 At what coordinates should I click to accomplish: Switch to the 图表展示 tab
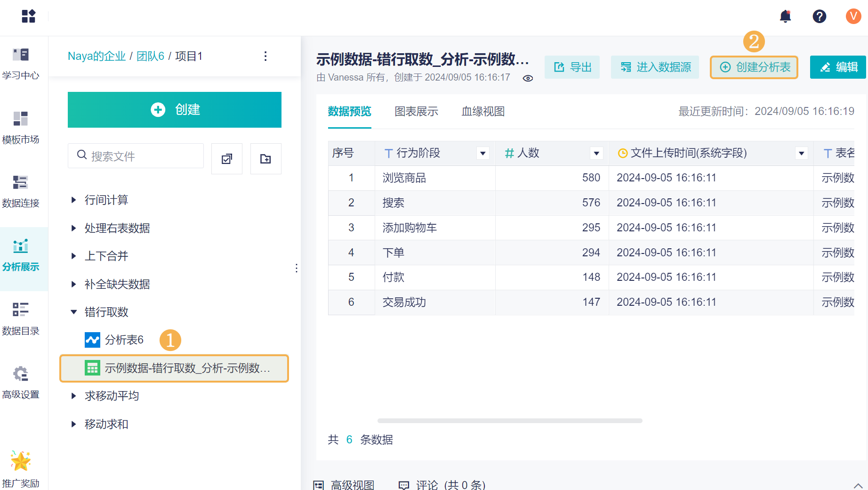pos(416,112)
